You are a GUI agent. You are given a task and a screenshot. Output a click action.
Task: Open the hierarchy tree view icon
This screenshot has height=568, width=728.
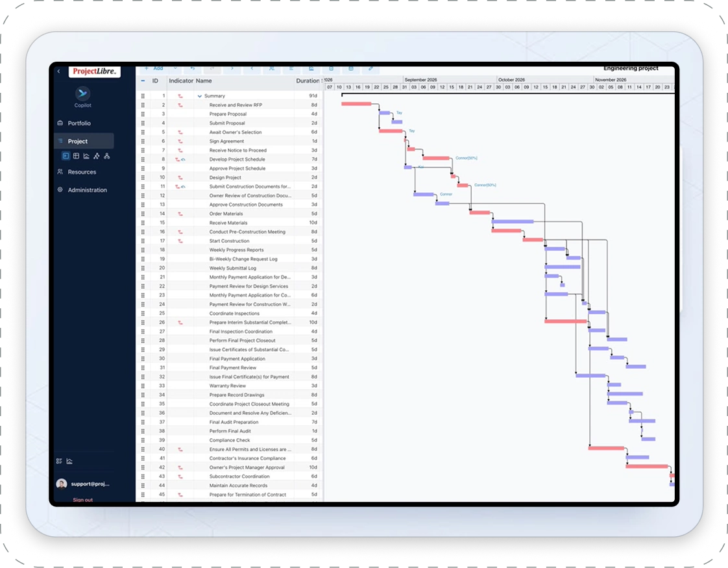107,156
